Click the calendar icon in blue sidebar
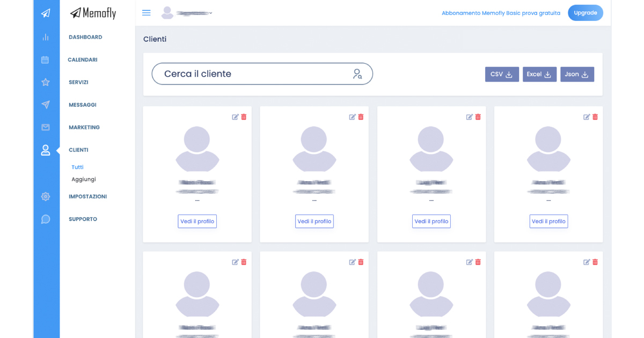 pyautogui.click(x=45, y=60)
